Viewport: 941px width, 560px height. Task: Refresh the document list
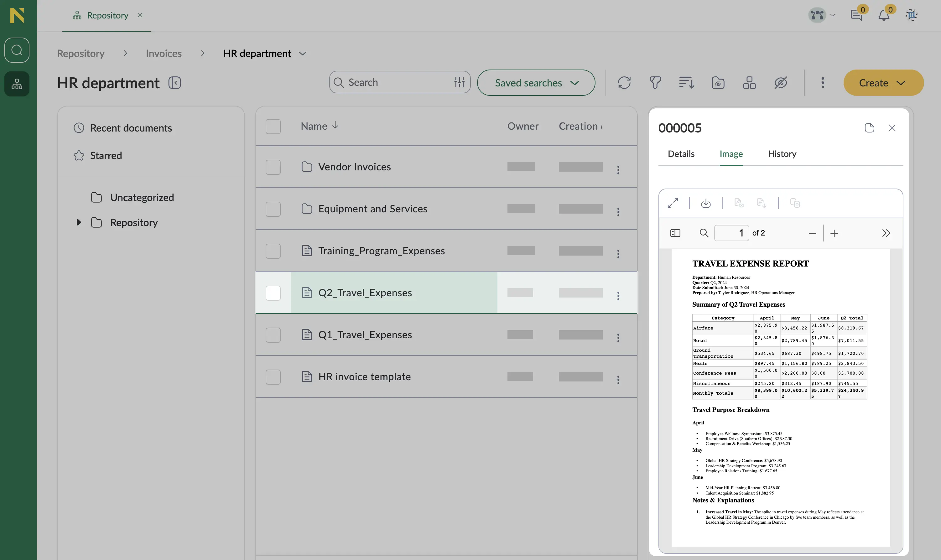[624, 83]
